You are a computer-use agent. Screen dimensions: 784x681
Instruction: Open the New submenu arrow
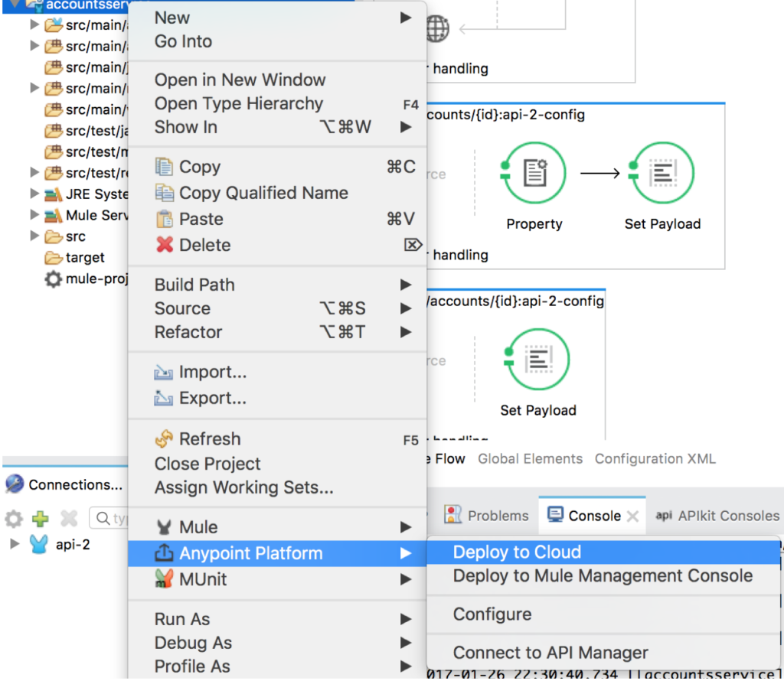(406, 18)
